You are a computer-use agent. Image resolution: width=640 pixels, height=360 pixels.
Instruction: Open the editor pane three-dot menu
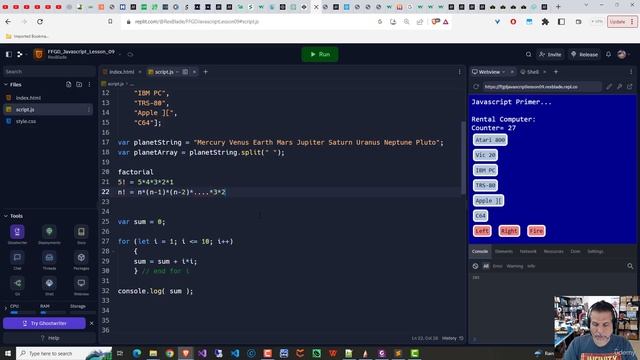pos(459,72)
